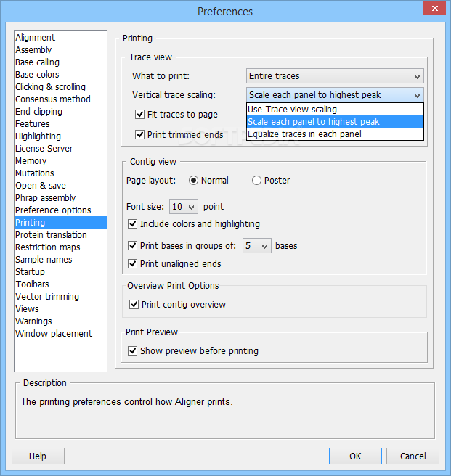Open Toolbars preferences
The image size is (451, 476).
pos(60,284)
